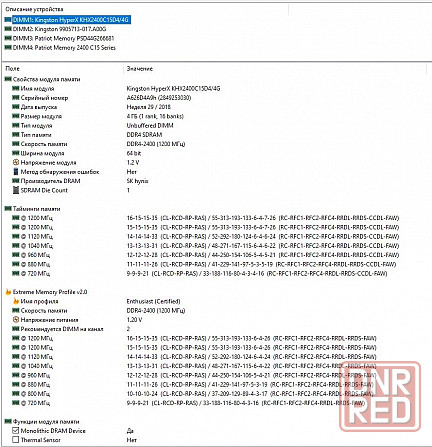Click flame icon of Extreme Memory Profile v2.0
The height and width of the screenshot is (447, 432).
pyautogui.click(x=8, y=292)
